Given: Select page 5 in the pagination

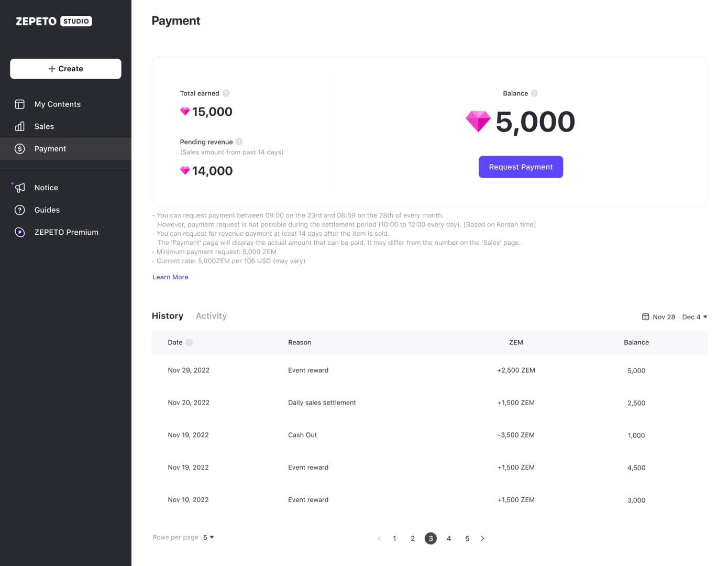Looking at the screenshot, I should tap(467, 538).
